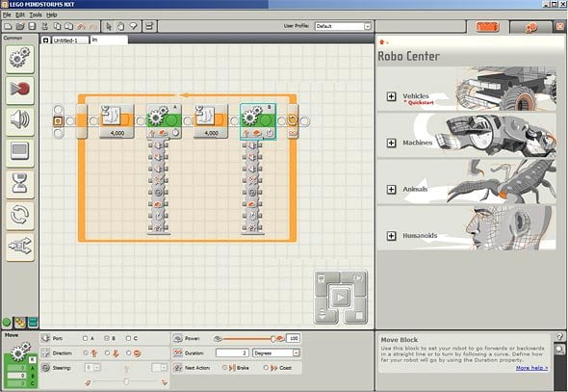Create a new program with the toolbar icon

(x=8, y=26)
